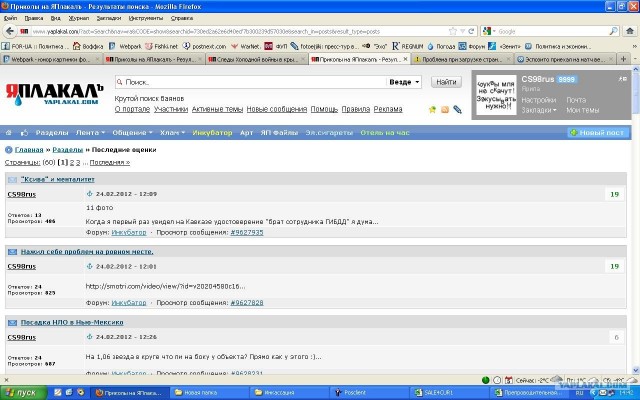Go to Последняя » results page
The image size is (640, 400).
tap(110, 162)
